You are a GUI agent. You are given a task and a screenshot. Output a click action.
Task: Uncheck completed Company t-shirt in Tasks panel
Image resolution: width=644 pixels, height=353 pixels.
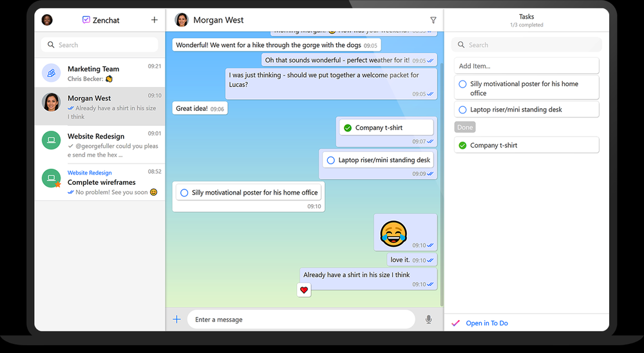point(462,146)
